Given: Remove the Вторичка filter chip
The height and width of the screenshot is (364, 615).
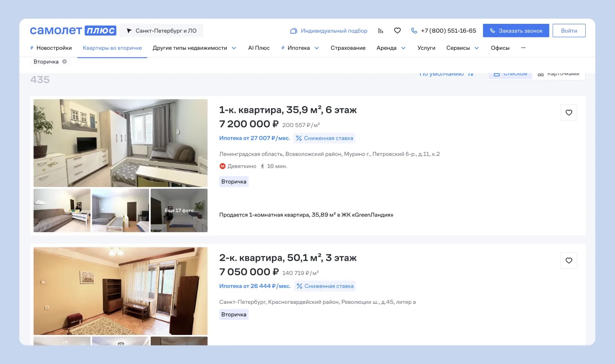Looking at the screenshot, I should (64, 61).
